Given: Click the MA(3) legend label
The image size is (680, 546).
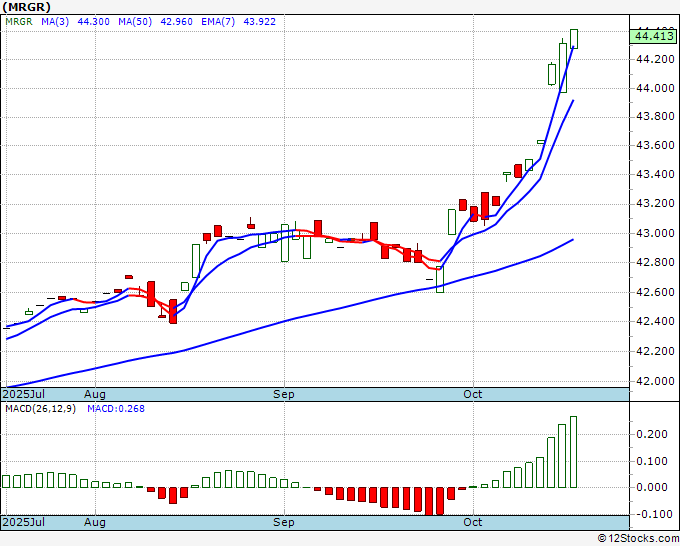Looking at the screenshot, I should 55,21.
